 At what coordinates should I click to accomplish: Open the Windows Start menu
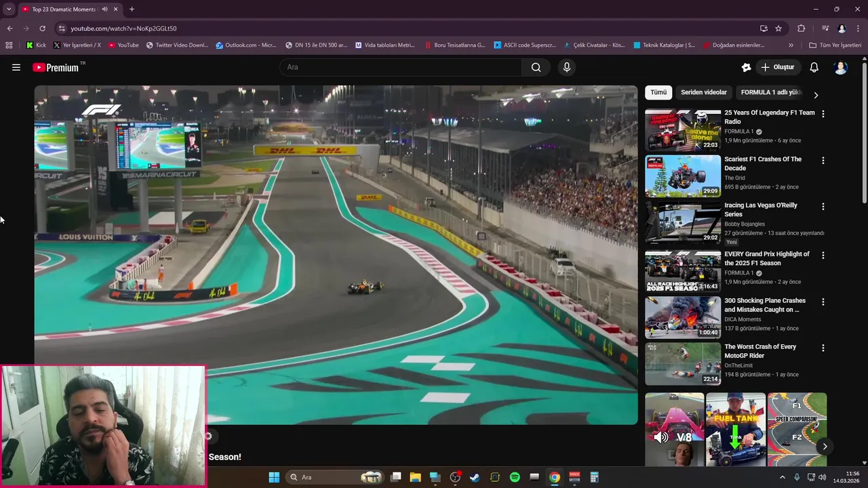tap(274, 477)
